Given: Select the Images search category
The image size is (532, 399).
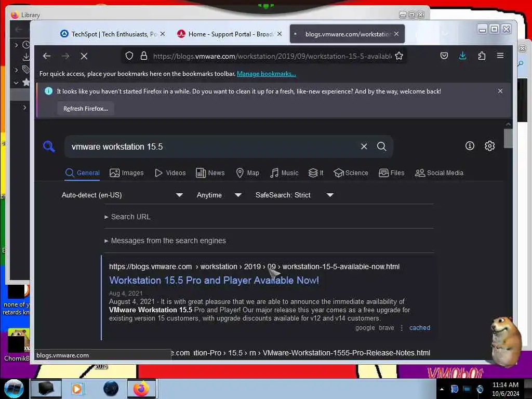Looking at the screenshot, I should [x=127, y=173].
